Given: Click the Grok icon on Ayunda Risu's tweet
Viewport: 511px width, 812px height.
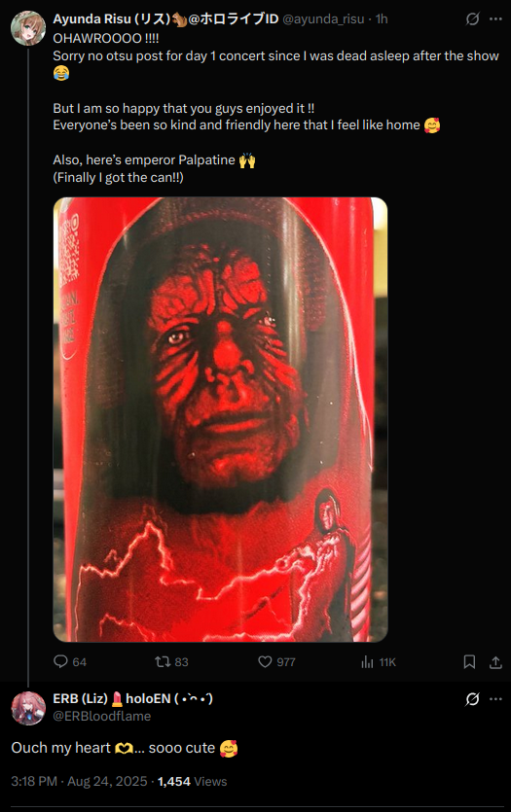Looking at the screenshot, I should click(472, 19).
